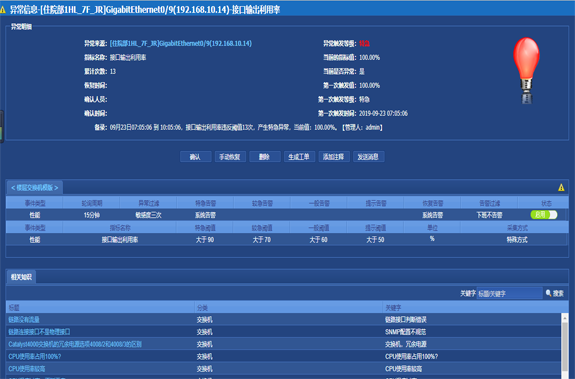Click the 添加注释 button

tap(334, 157)
